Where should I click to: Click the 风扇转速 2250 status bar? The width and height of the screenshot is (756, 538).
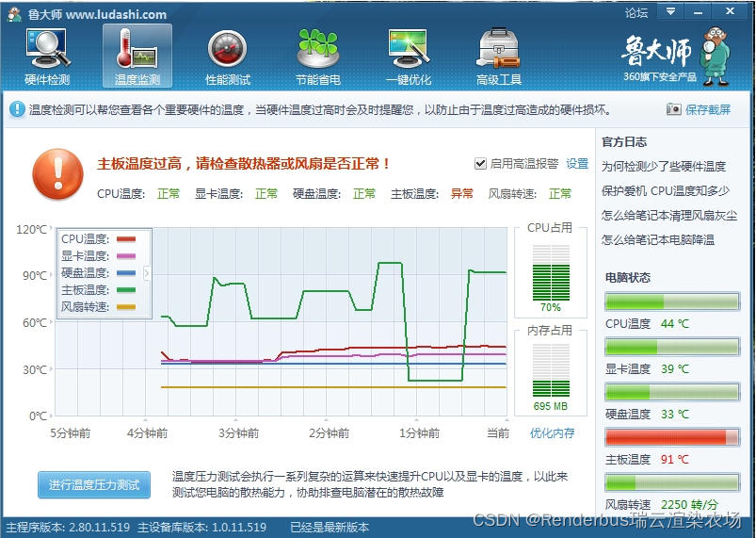click(x=672, y=482)
